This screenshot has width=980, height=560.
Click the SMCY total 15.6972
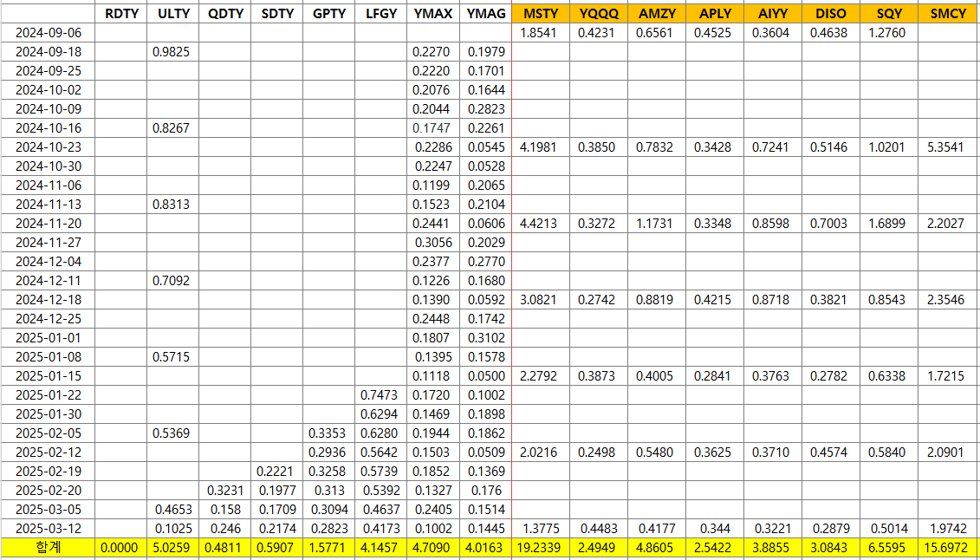pos(947,548)
